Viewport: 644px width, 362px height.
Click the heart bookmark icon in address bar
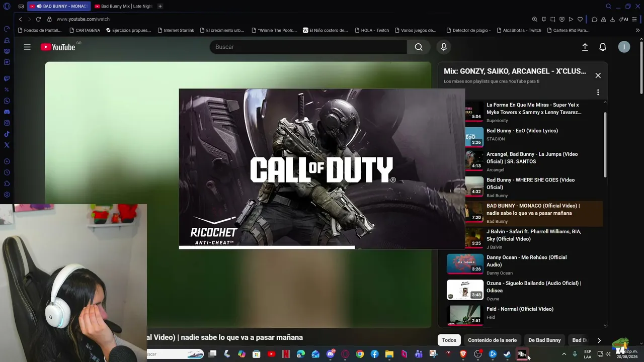click(580, 19)
